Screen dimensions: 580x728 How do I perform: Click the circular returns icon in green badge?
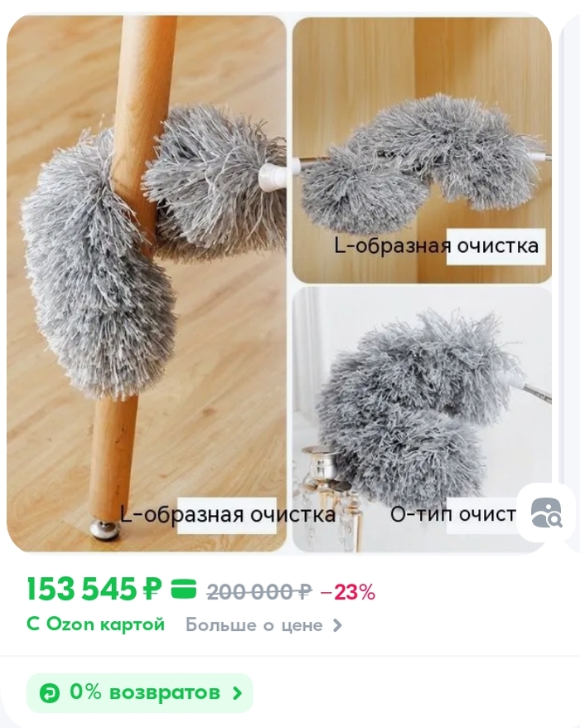[x=49, y=694]
